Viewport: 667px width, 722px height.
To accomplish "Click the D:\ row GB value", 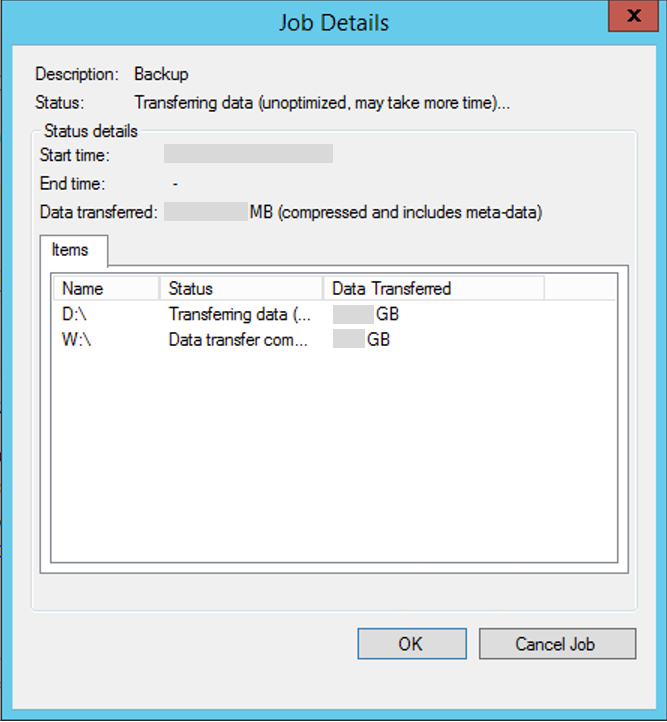I will tap(366, 314).
